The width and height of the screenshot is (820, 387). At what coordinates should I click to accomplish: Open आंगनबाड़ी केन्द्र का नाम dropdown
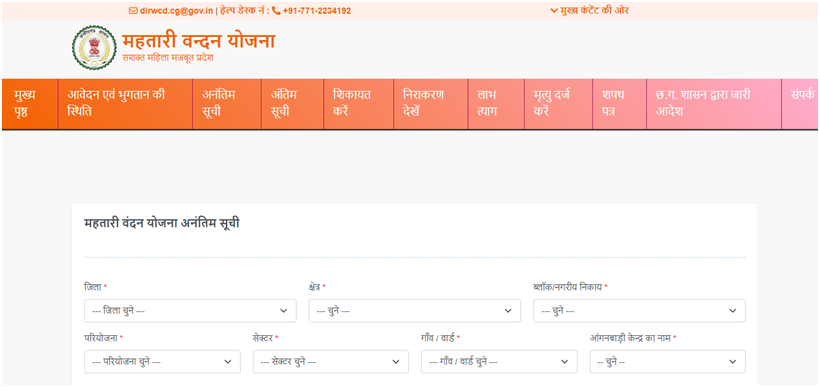pos(667,361)
